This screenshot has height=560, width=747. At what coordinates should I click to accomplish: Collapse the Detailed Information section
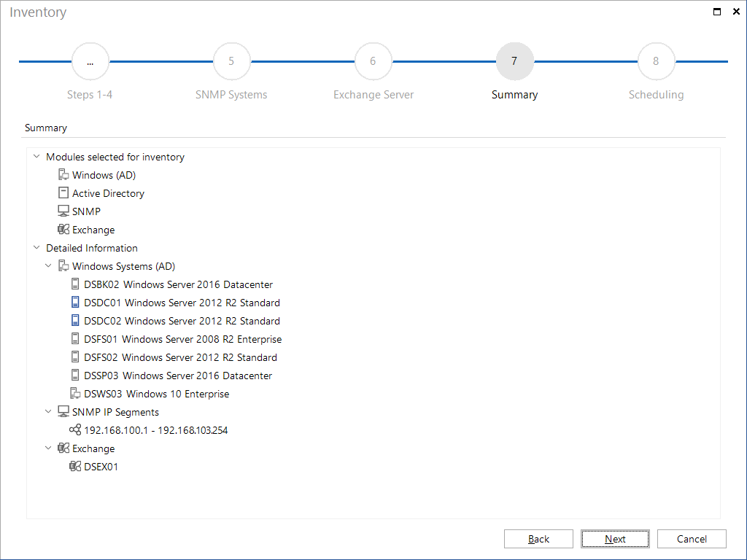click(36, 247)
